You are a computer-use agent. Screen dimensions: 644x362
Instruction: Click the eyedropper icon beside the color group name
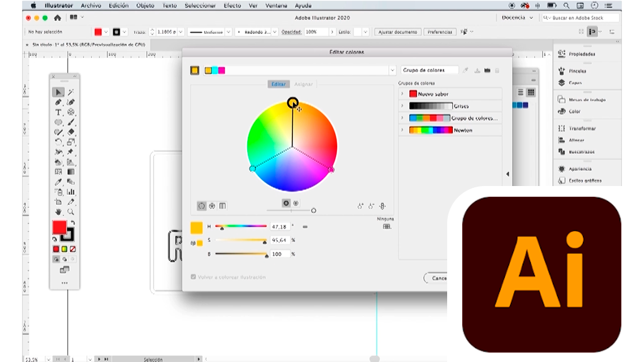coord(465,70)
